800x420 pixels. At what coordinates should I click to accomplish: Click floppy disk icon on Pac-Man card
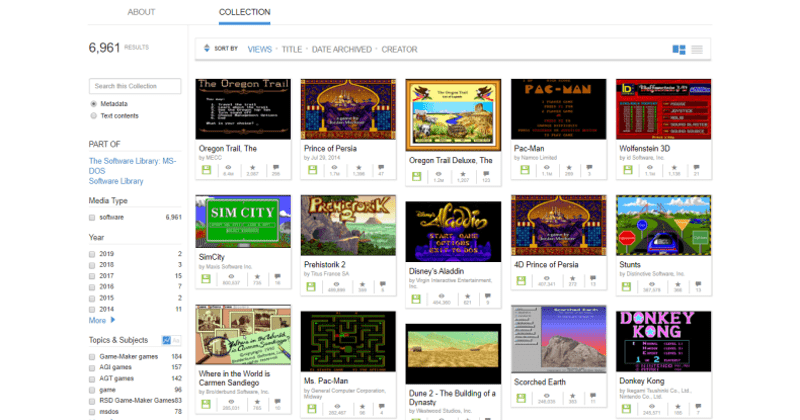click(x=524, y=170)
